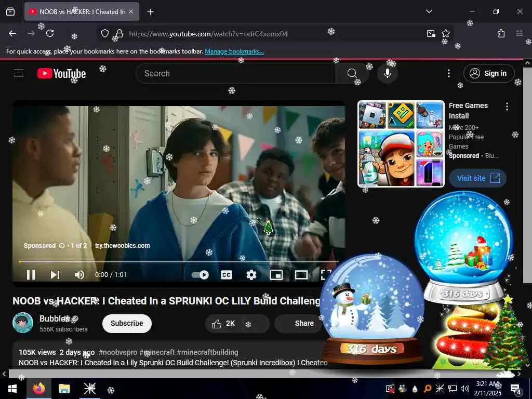The width and height of the screenshot is (532, 399).
Task: Go to YouTube home via logo
Action: (61, 73)
